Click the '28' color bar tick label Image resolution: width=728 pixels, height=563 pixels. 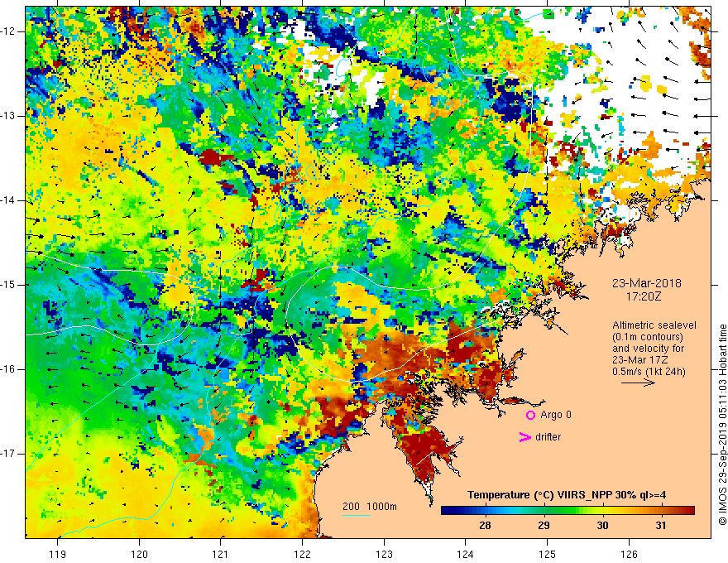coord(485,526)
